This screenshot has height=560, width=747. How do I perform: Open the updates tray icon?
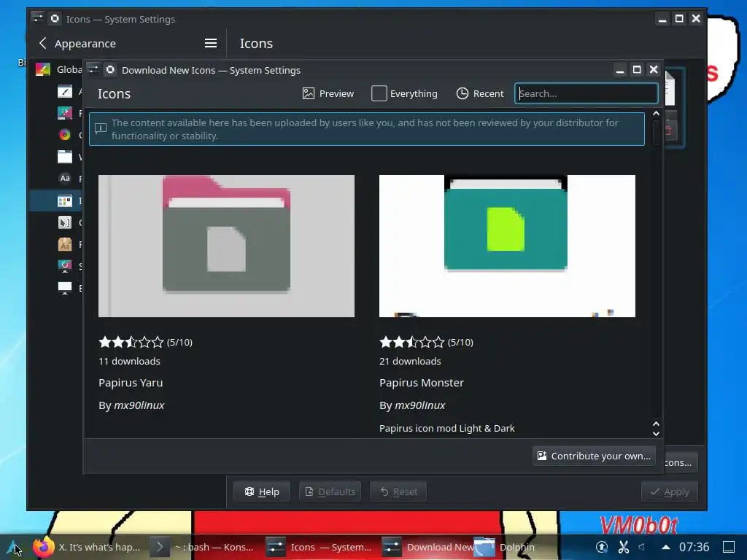pos(602,547)
